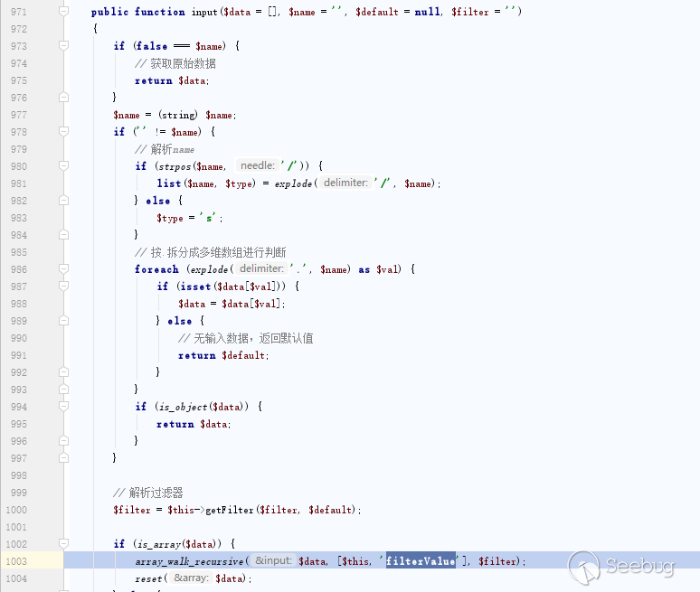Click the selected filterValue text
This screenshot has height=592, width=700.
coord(421,560)
